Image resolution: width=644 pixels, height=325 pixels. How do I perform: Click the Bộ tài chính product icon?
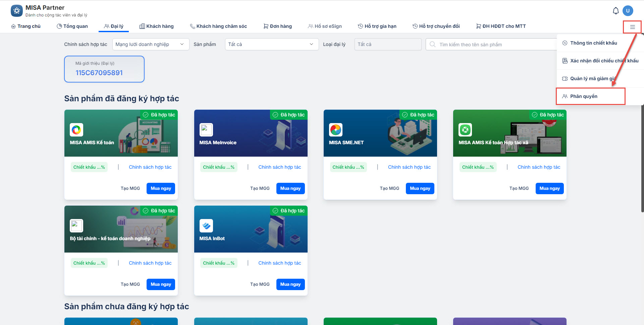76,226
